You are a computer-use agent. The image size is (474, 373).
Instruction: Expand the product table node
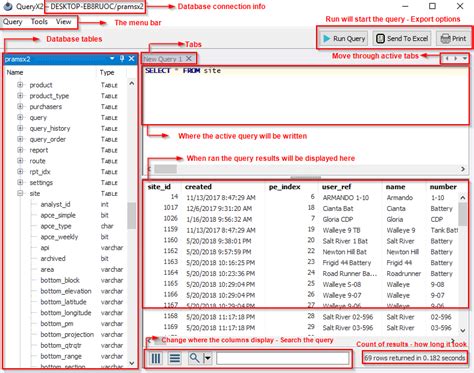pyautogui.click(x=20, y=85)
